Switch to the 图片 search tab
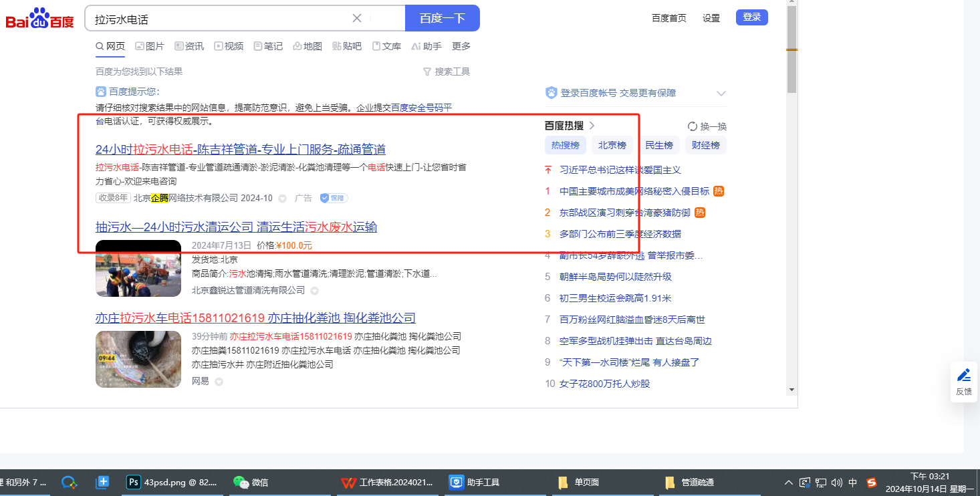The image size is (980, 496). pos(150,46)
